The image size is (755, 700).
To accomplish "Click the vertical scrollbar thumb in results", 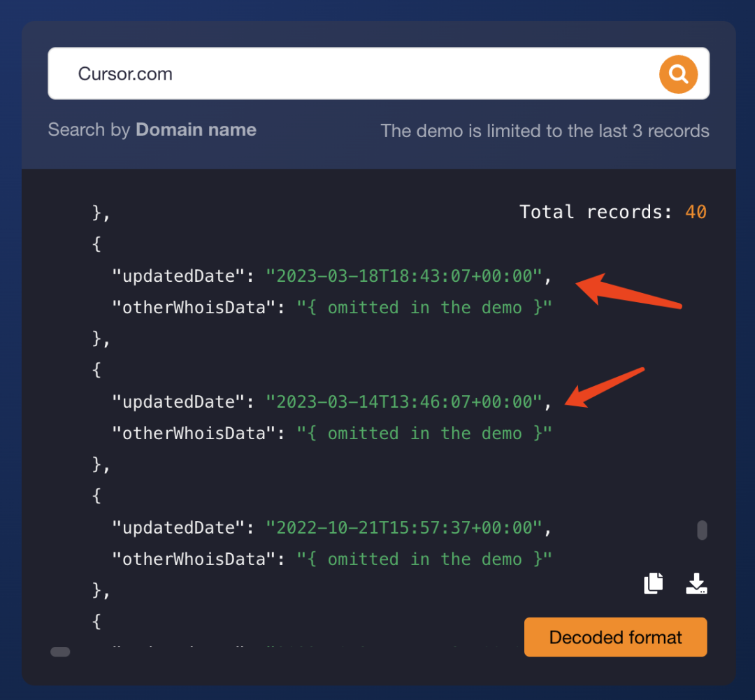I will tap(702, 530).
